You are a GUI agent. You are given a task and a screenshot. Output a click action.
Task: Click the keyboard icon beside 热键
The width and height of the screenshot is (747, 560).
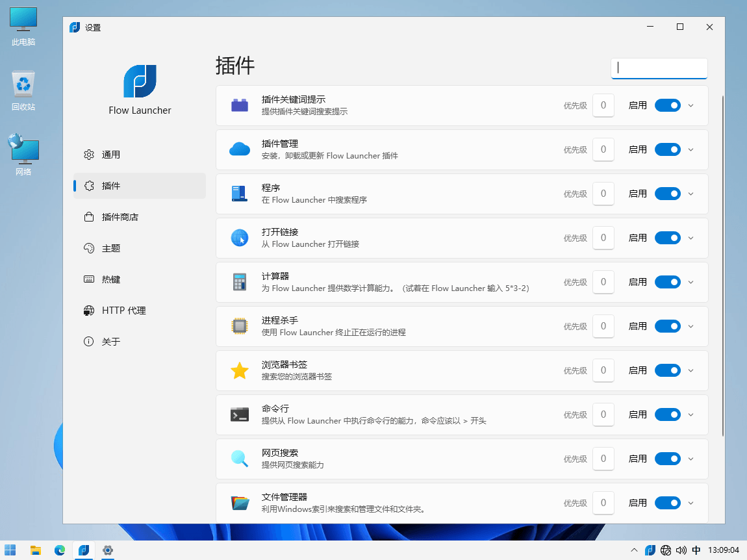point(89,279)
